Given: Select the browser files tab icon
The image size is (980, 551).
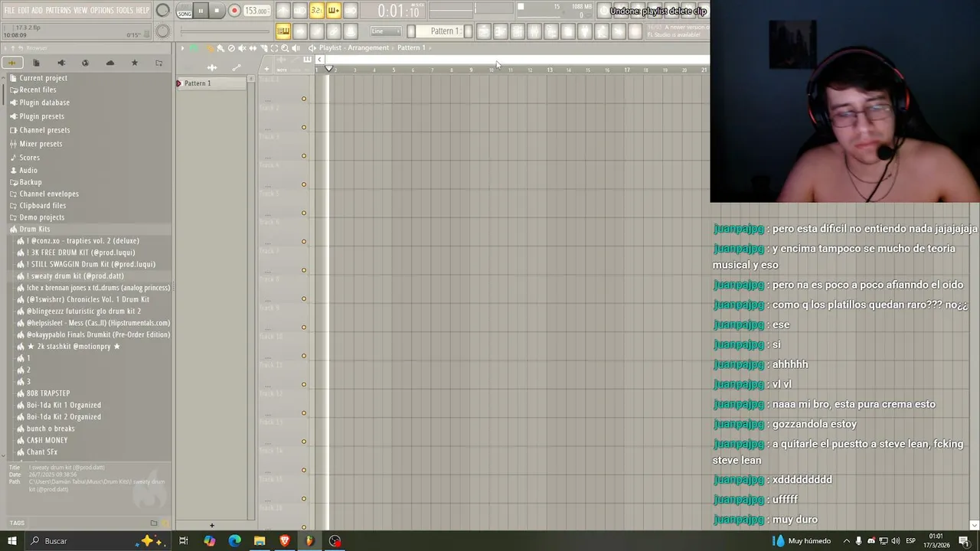Looking at the screenshot, I should [x=36, y=63].
